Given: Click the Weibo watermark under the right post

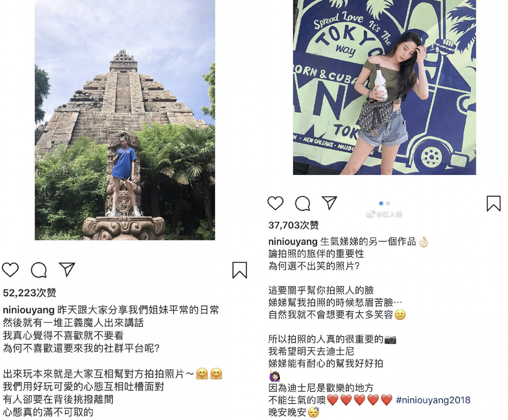Looking at the screenshot, I should tap(384, 214).
